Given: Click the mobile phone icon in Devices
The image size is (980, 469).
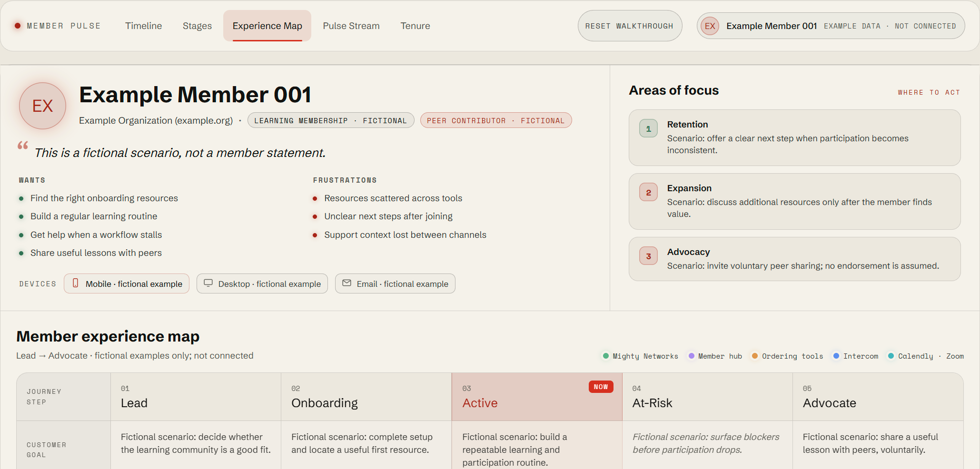Looking at the screenshot, I should click(x=75, y=283).
